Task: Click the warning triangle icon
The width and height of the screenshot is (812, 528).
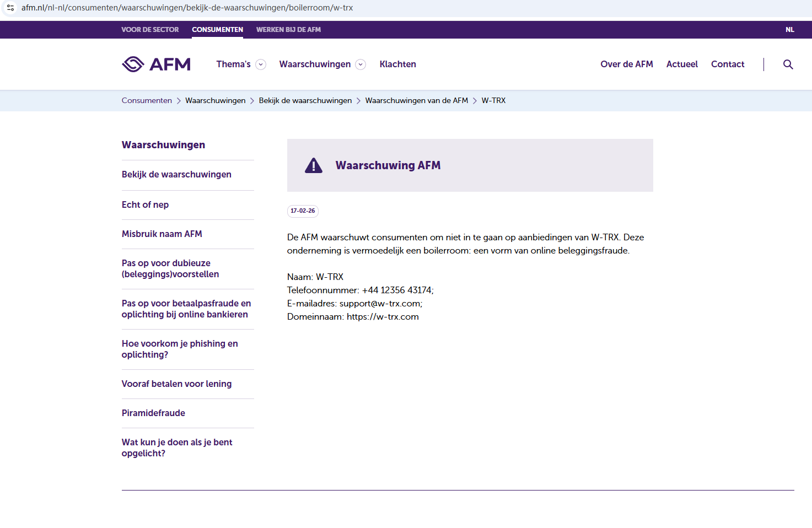Action: tap(314, 165)
